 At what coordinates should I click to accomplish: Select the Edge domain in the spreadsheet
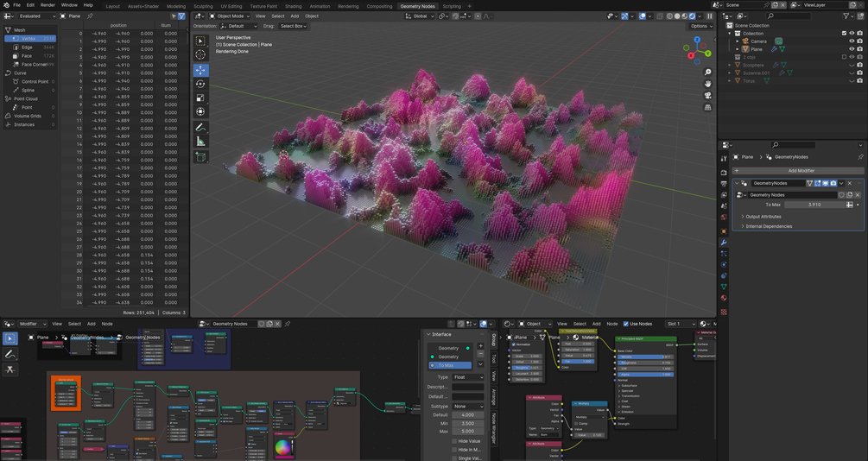(x=30, y=47)
